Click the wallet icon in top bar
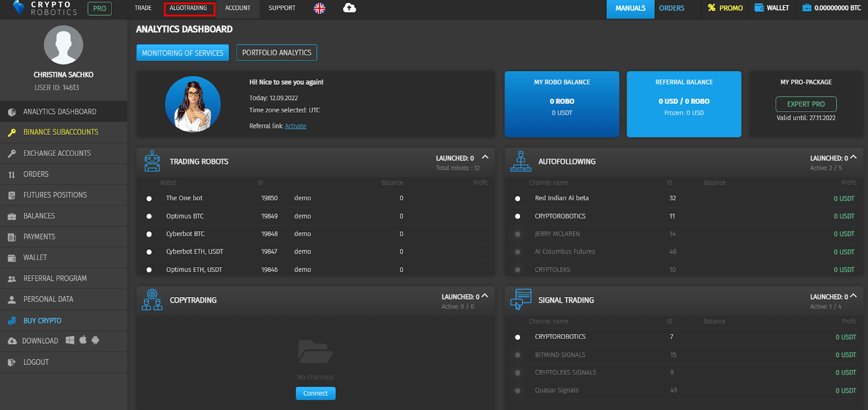This screenshot has height=410, width=868. (759, 8)
